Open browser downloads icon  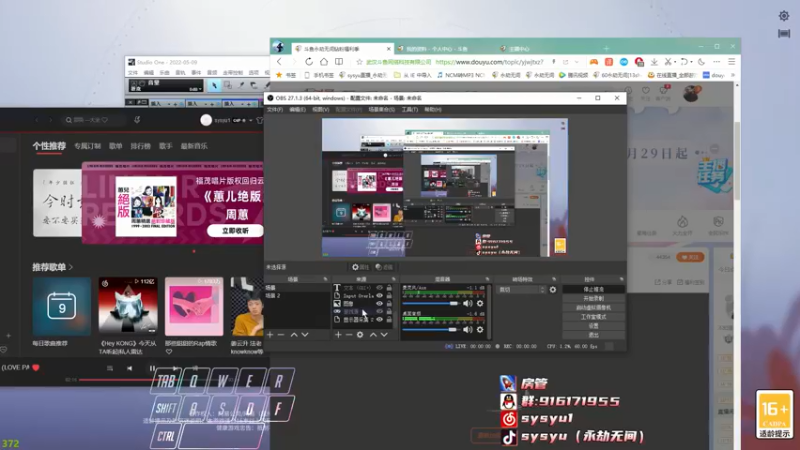tap(654, 62)
